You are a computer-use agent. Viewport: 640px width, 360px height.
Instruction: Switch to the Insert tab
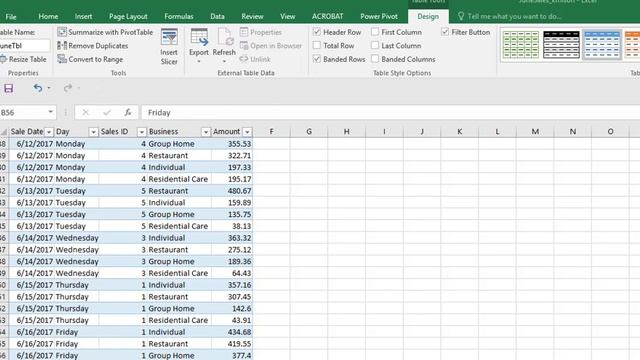click(x=83, y=16)
